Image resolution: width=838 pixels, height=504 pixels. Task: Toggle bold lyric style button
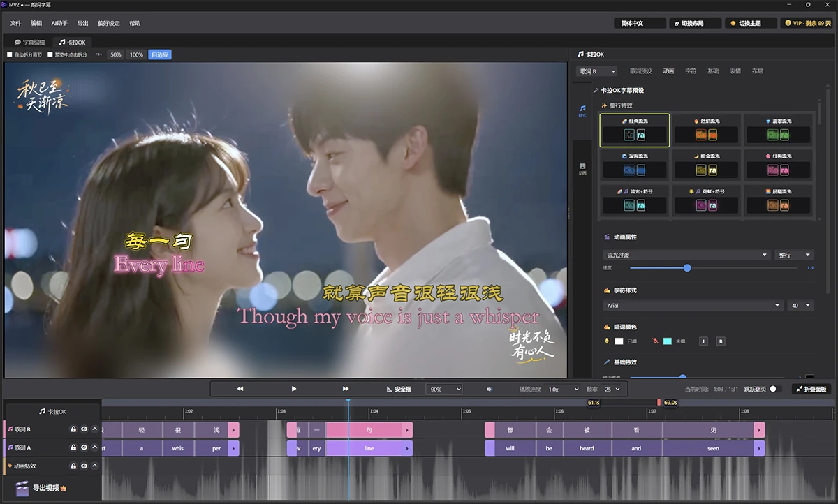[721, 341]
